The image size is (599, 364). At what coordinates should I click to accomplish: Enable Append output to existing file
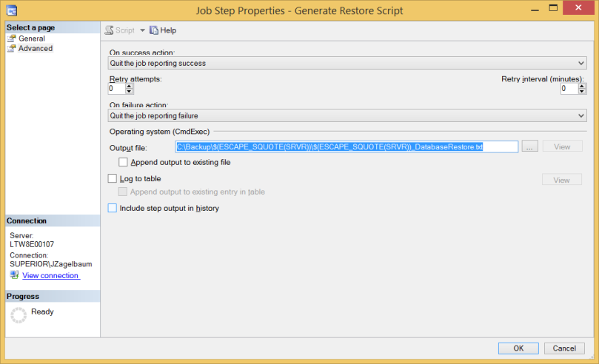(x=123, y=162)
